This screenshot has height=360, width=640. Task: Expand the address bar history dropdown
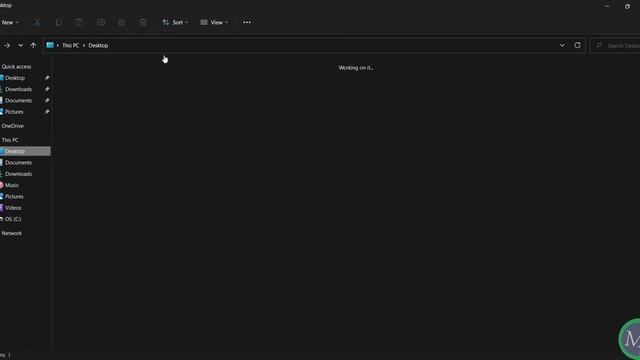point(562,45)
